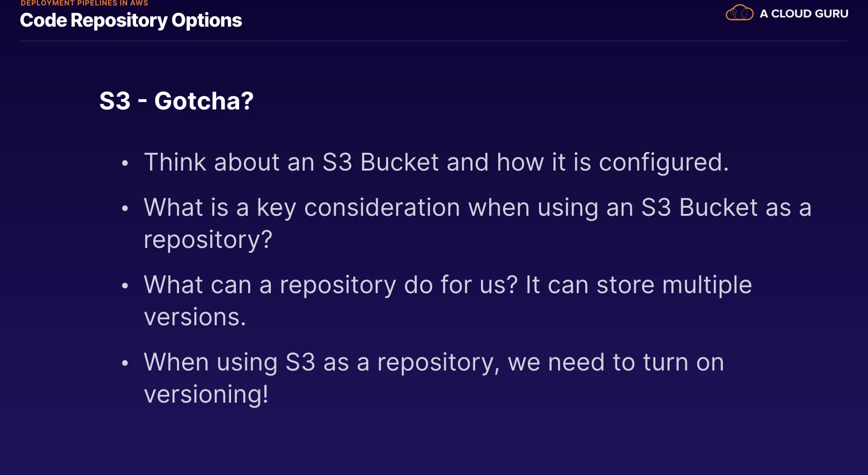The height and width of the screenshot is (475, 868).
Task: Click the A Cloud Guru cloud logo
Action: 739,13
